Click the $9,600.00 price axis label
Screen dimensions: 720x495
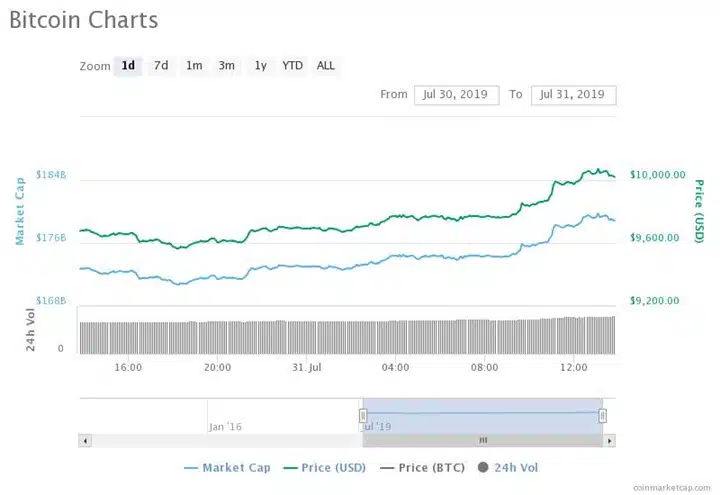[654, 238]
